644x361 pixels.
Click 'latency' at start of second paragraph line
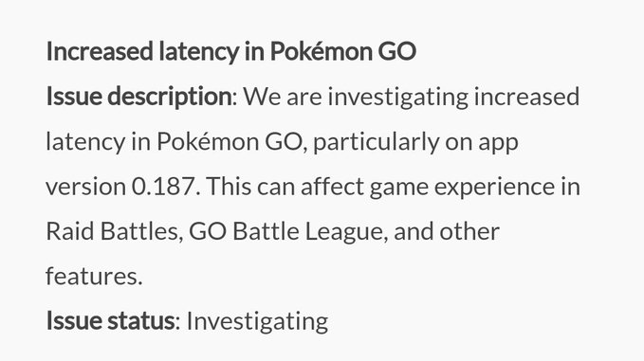click(x=85, y=142)
